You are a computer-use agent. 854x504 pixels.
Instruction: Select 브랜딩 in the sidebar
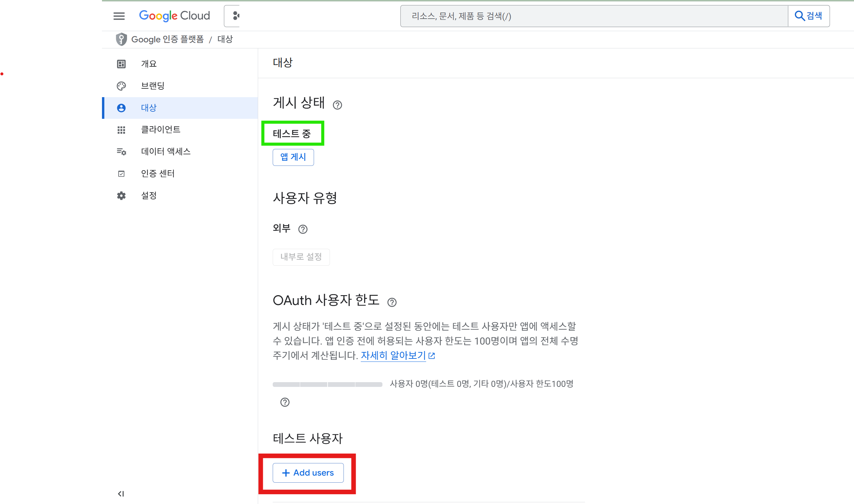152,86
